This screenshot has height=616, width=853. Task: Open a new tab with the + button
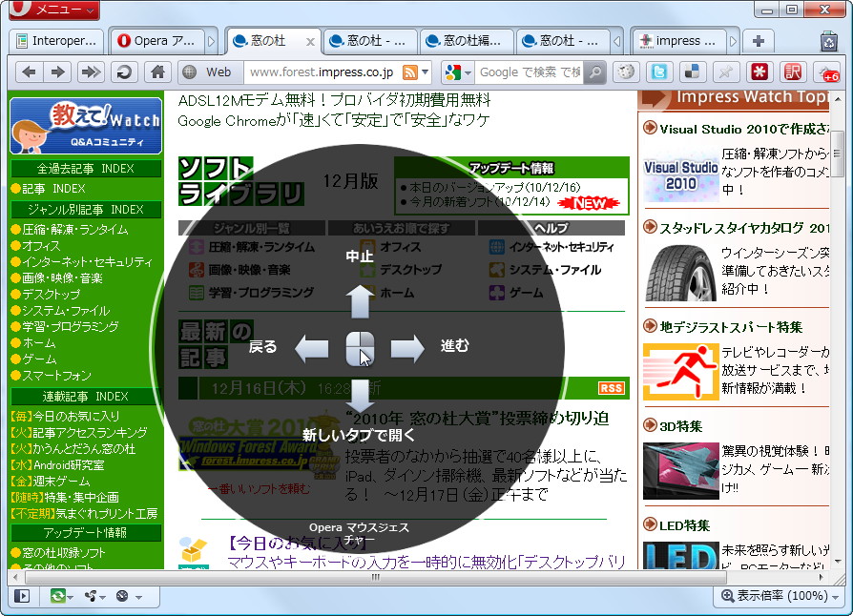tap(759, 41)
